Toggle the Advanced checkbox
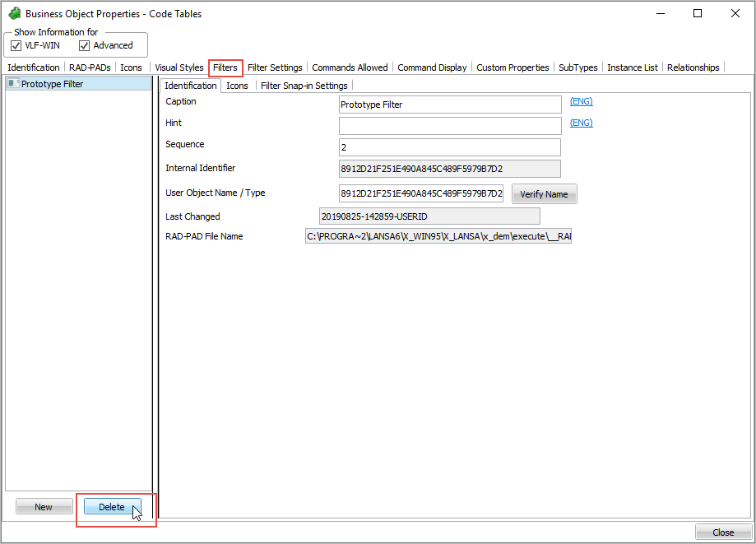This screenshot has width=756, height=544. coord(84,45)
